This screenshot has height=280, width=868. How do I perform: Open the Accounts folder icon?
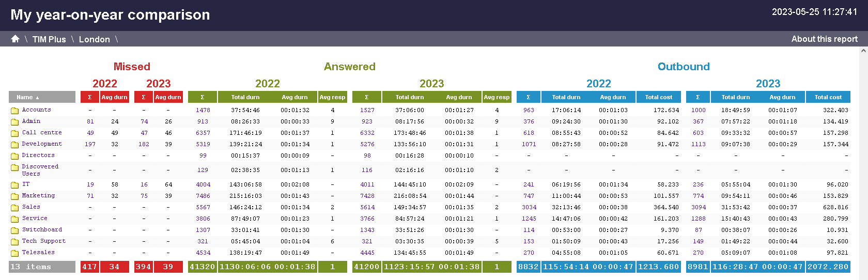point(15,111)
